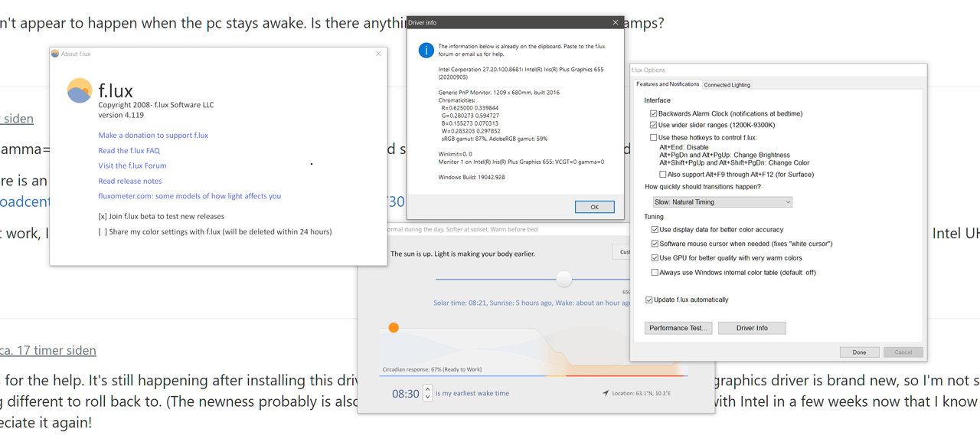Open Visit the f.lux Forum link
Viewport: 980px width, 439px height.
coord(132,165)
